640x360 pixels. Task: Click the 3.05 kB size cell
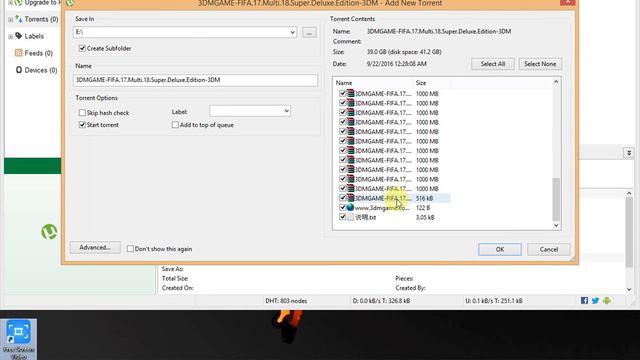pyautogui.click(x=425, y=217)
